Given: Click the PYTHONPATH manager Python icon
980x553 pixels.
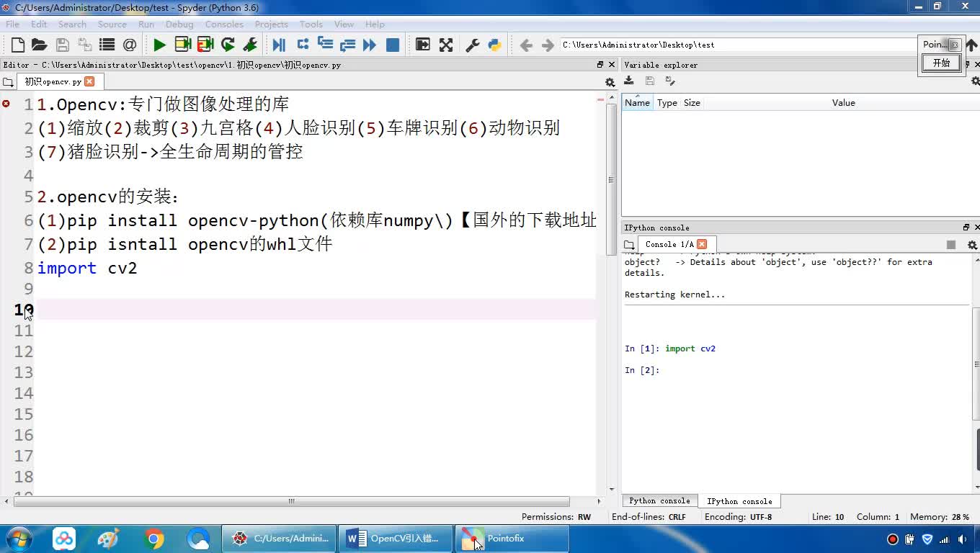Looking at the screenshot, I should point(494,45).
